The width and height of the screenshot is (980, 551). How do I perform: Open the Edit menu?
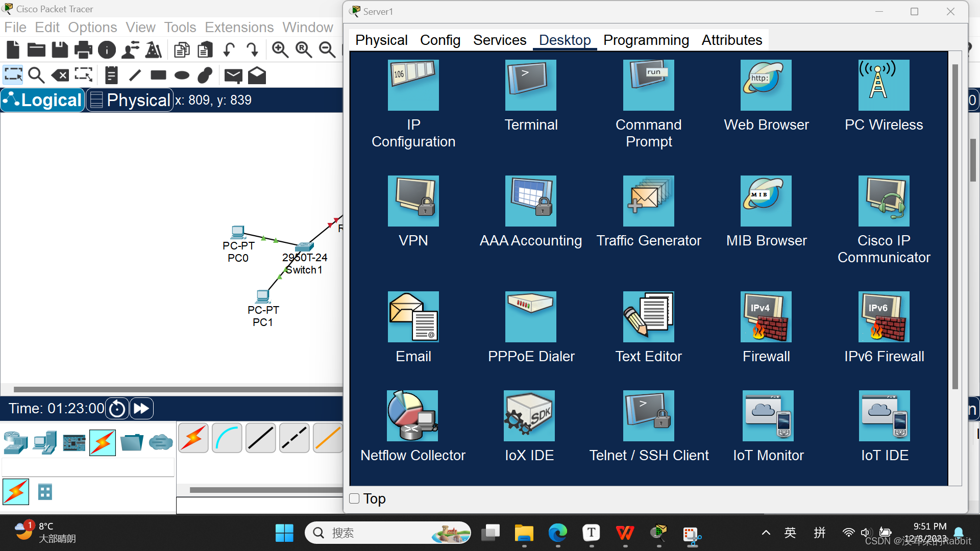[x=47, y=27]
